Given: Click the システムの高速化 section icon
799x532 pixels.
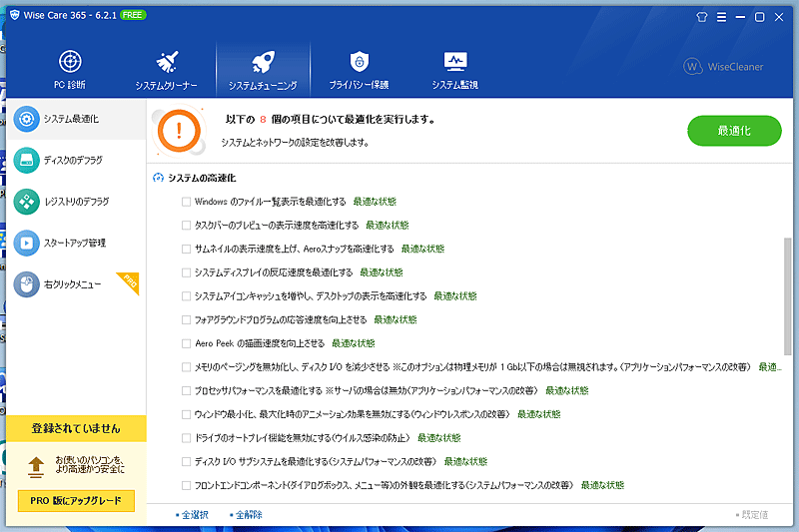Looking at the screenshot, I should 158,178.
